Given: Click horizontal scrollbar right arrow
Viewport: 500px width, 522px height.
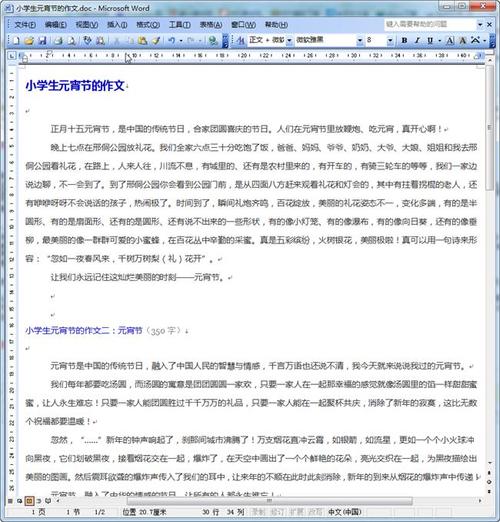Looking at the screenshot, I should [x=480, y=501].
